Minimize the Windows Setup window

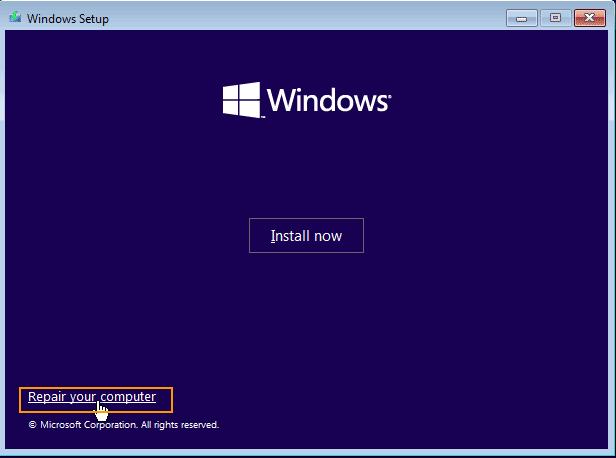[521, 18]
